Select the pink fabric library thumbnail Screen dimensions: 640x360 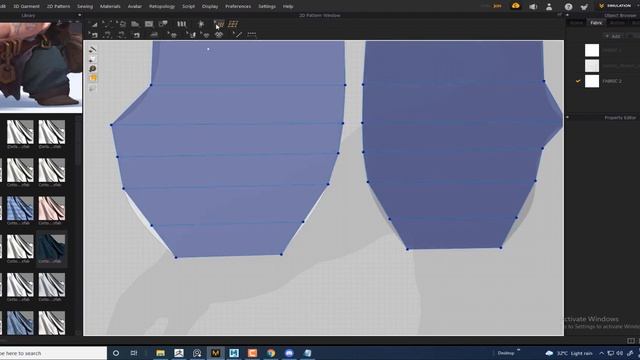(x=51, y=209)
